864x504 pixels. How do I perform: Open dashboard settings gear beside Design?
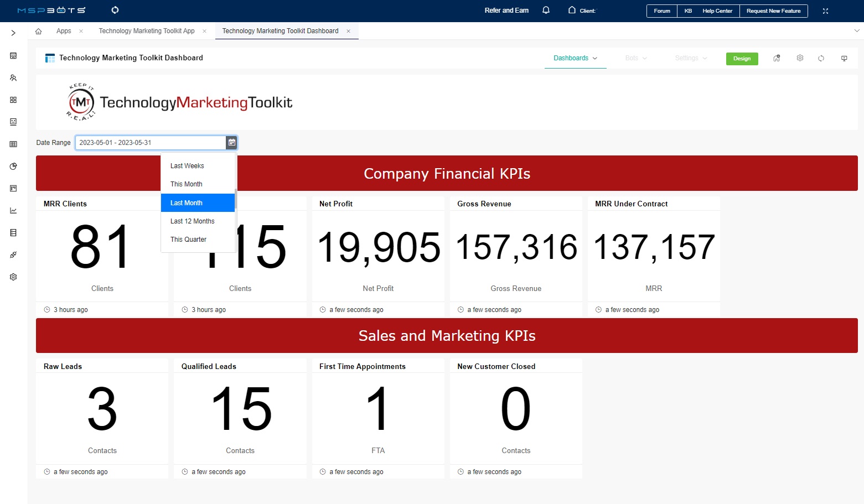coord(800,58)
